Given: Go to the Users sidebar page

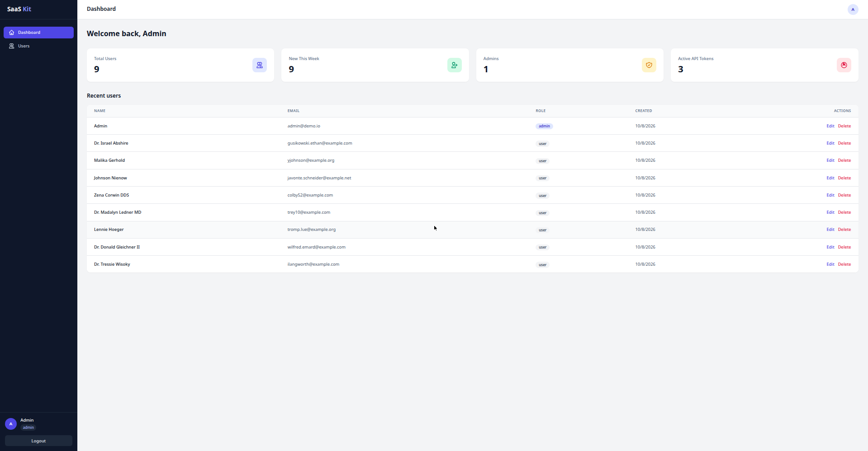Looking at the screenshot, I should (x=38, y=46).
